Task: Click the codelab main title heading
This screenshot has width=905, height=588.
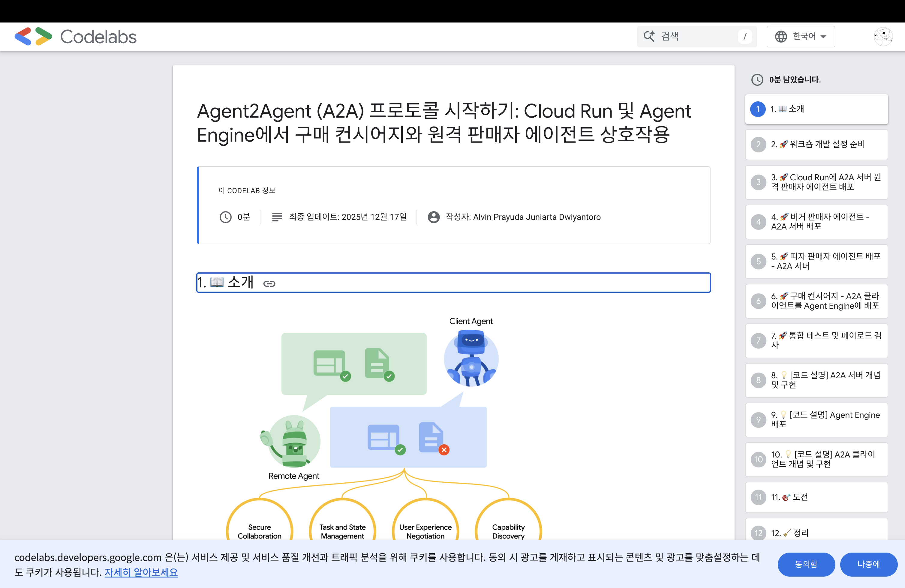Action: point(444,123)
